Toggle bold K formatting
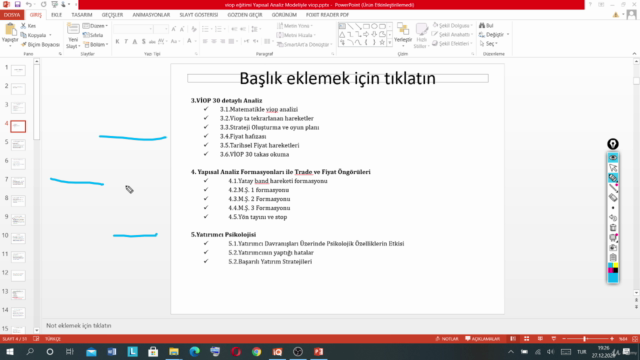The image size is (640, 360). tap(118, 41)
